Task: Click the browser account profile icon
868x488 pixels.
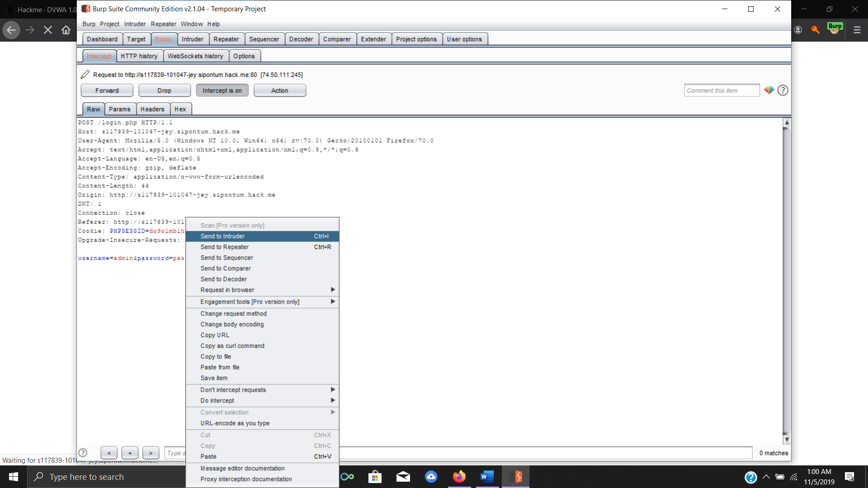Action: 798,30
